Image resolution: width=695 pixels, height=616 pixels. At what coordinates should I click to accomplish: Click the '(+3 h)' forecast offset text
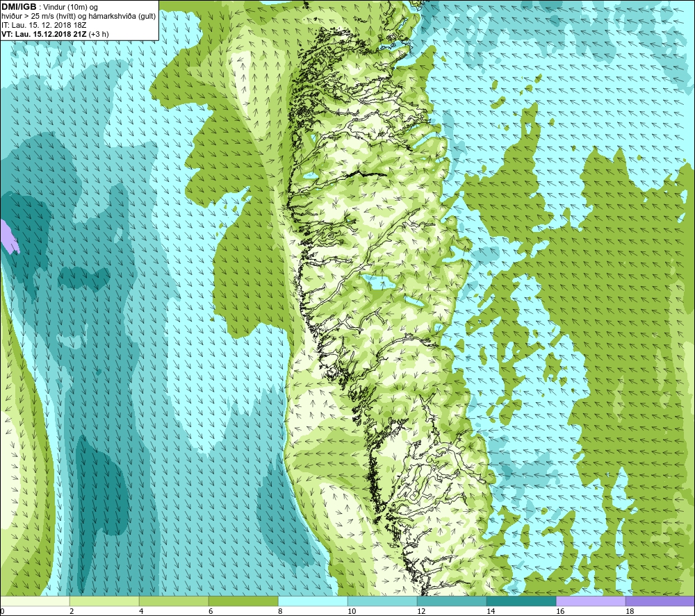click(x=99, y=34)
